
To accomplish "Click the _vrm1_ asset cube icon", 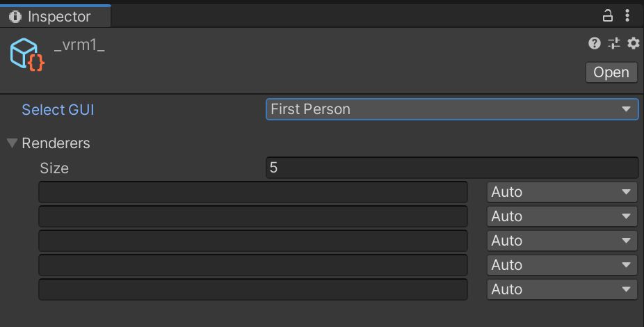I will coord(27,55).
